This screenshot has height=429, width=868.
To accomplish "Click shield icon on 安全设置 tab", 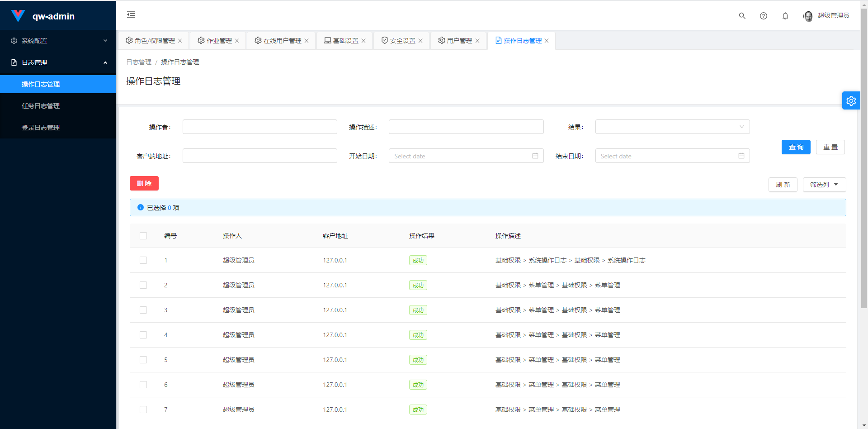I will tap(385, 40).
